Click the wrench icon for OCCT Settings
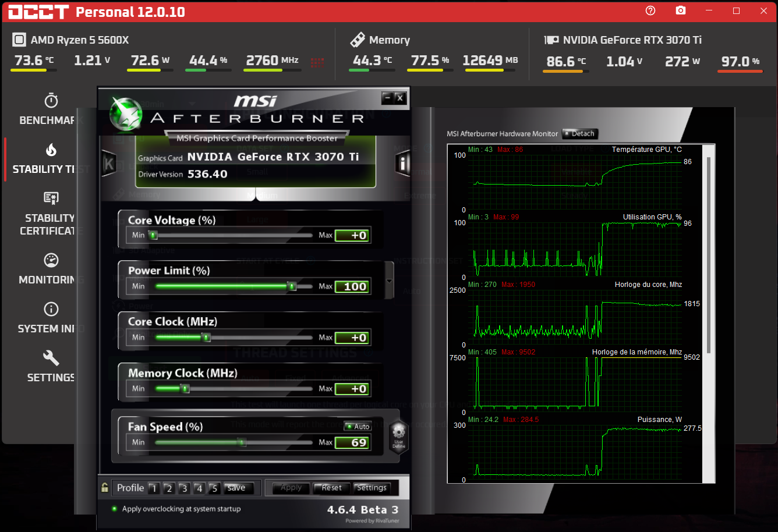The height and width of the screenshot is (532, 778). (51, 358)
